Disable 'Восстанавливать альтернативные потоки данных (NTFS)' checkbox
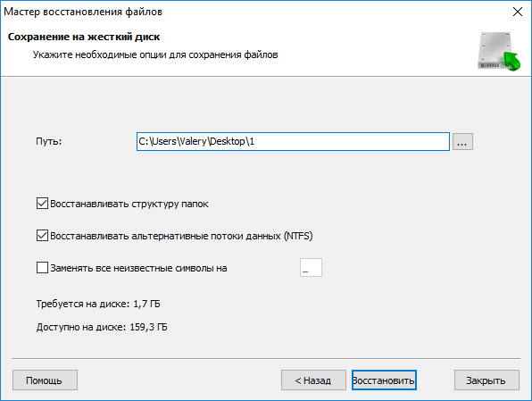This screenshot has width=532, height=401. [42, 236]
